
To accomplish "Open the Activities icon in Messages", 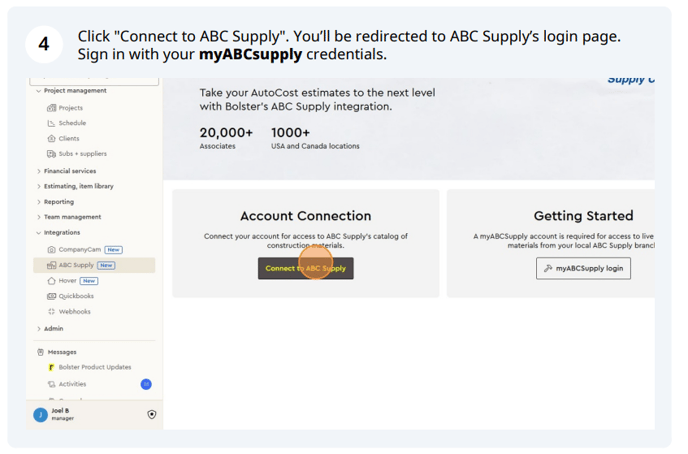I will 51,384.
